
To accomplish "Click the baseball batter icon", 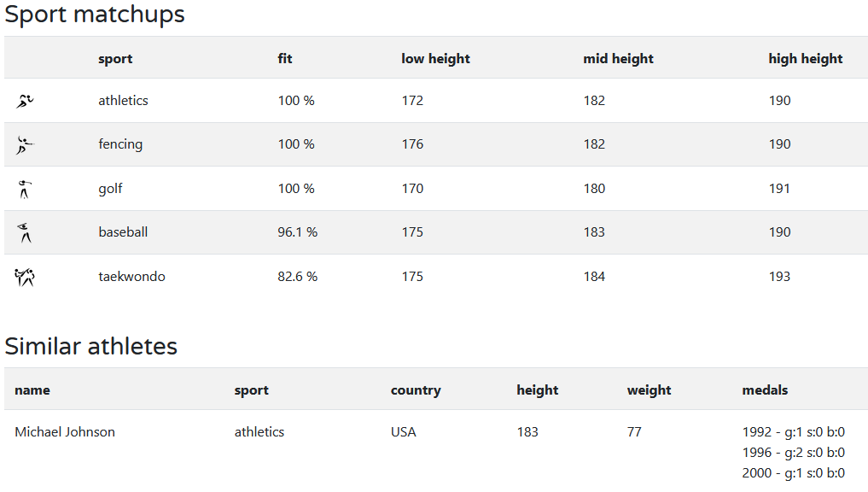I will (x=25, y=232).
